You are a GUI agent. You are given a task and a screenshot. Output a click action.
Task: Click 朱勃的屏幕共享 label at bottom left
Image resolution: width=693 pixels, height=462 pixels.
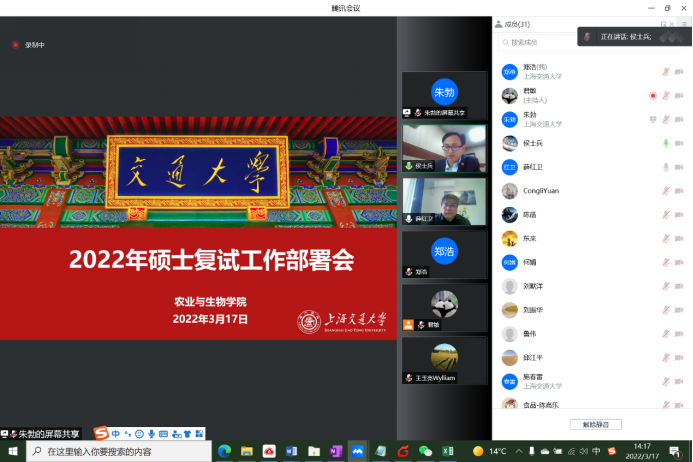42,434
